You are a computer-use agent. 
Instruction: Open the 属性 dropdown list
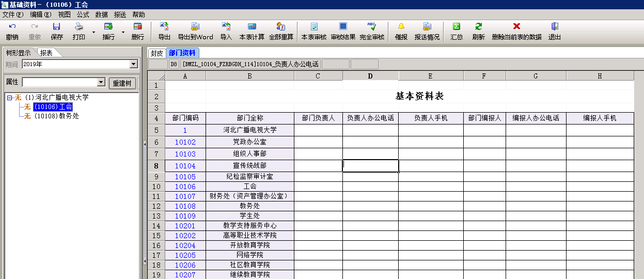point(101,83)
